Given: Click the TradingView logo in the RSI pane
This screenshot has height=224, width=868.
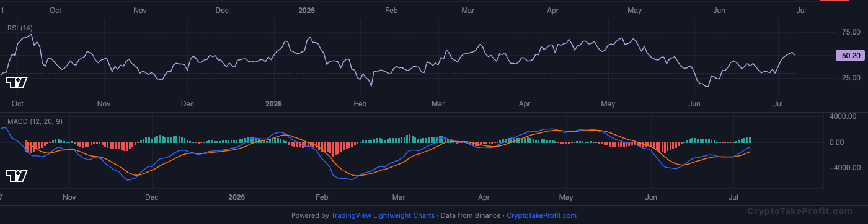Looking at the screenshot, I should 17,82.
